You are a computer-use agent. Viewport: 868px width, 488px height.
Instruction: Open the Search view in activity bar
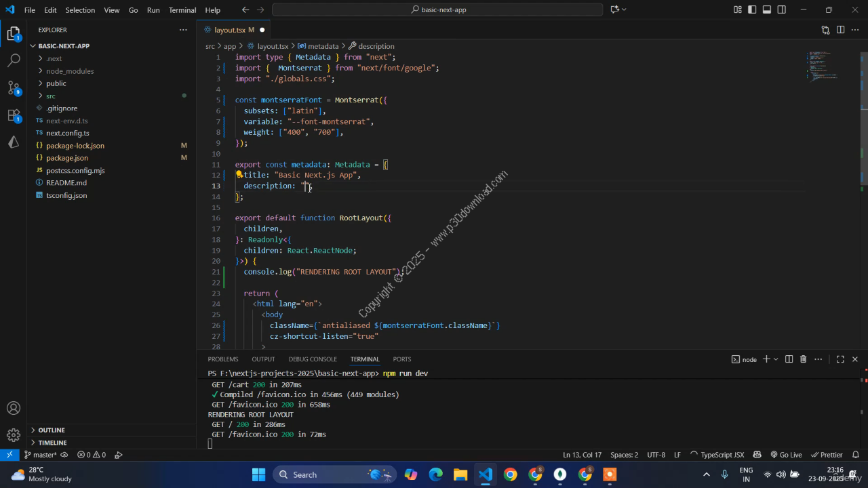coord(14,60)
